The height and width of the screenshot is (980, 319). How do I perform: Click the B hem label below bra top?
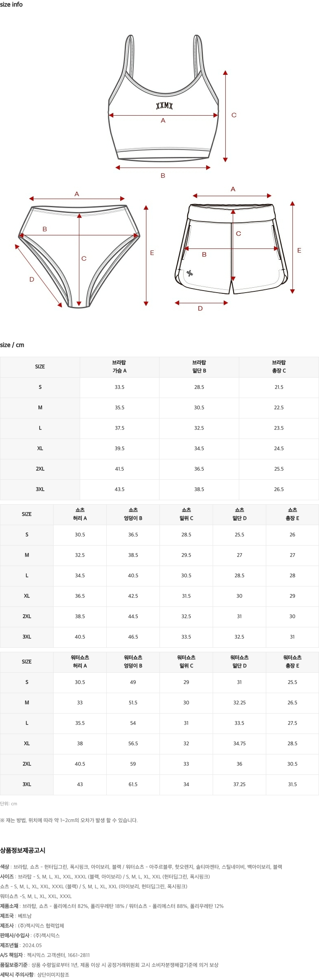click(163, 176)
